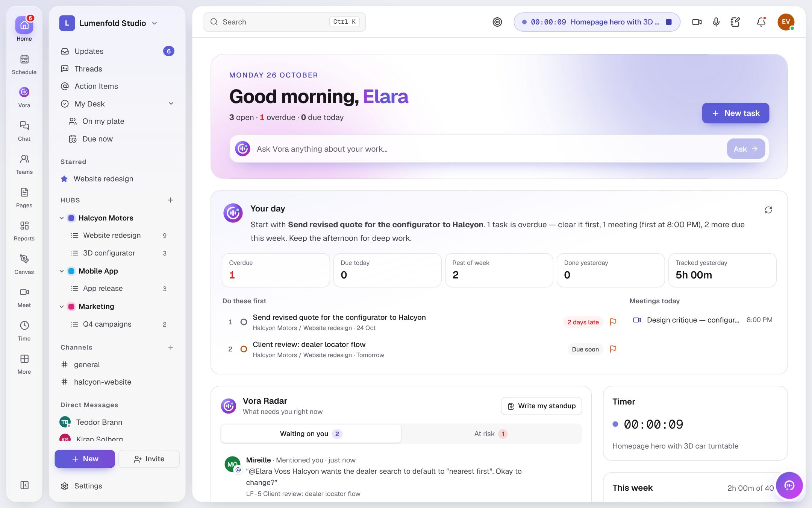Image resolution: width=812 pixels, height=508 pixels.
Task: Focus the Search field
Action: [x=285, y=22]
